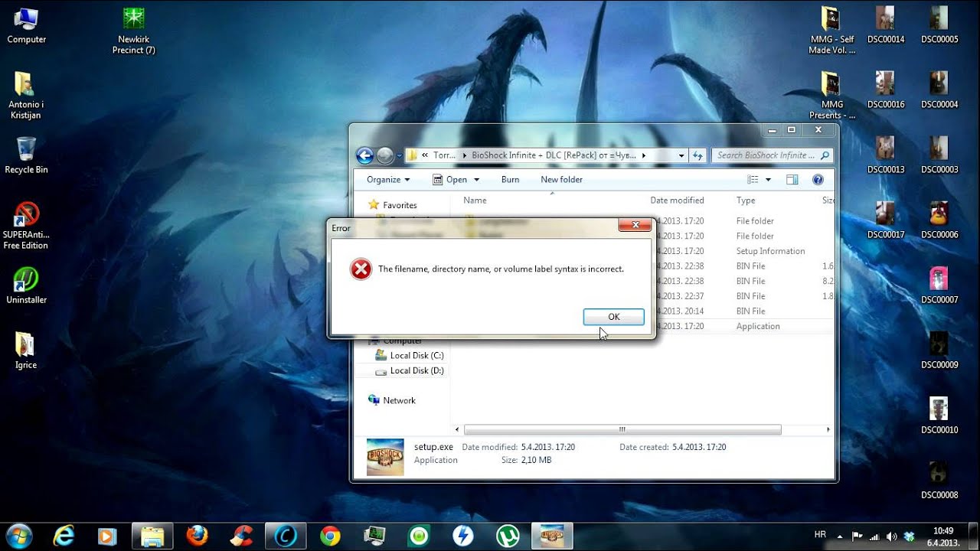The image size is (980, 551).
Task: Open the view options dropdown arrow
Action: click(x=769, y=180)
